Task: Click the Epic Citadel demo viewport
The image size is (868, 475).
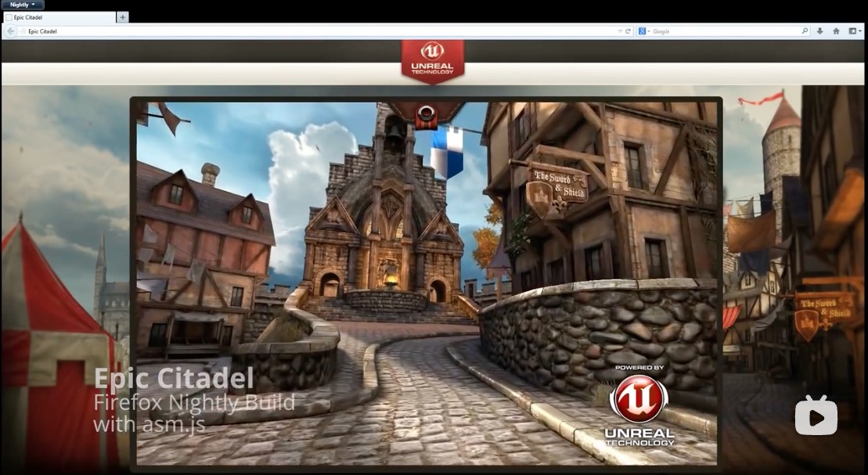Action: (427, 283)
